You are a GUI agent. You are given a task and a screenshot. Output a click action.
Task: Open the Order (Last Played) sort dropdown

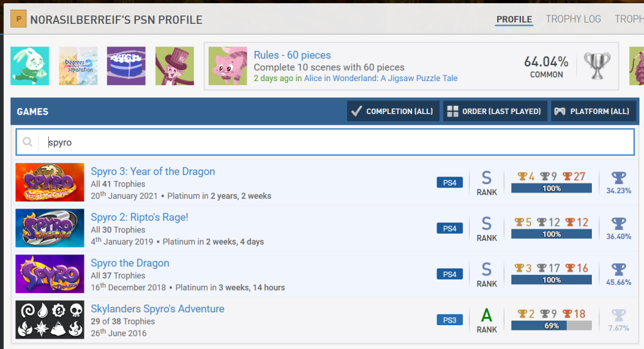click(495, 111)
